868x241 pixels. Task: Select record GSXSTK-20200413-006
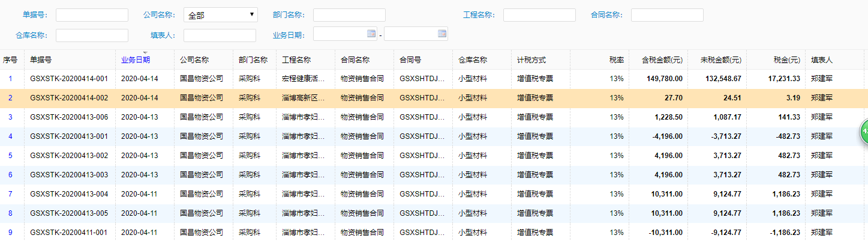[x=69, y=117]
